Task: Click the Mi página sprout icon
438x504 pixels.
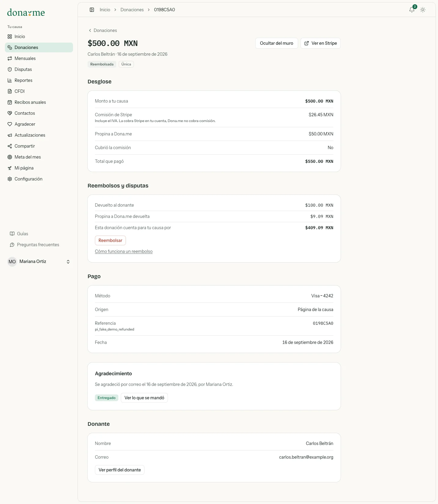Action: tap(10, 168)
